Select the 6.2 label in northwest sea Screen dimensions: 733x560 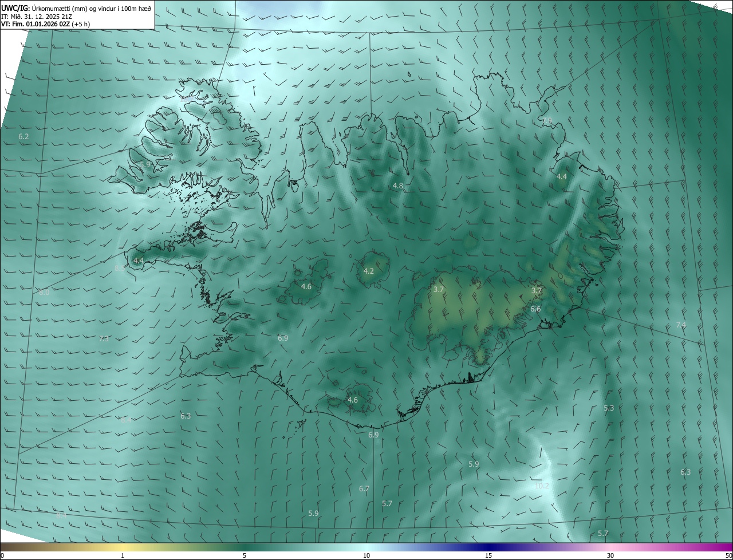click(x=23, y=137)
